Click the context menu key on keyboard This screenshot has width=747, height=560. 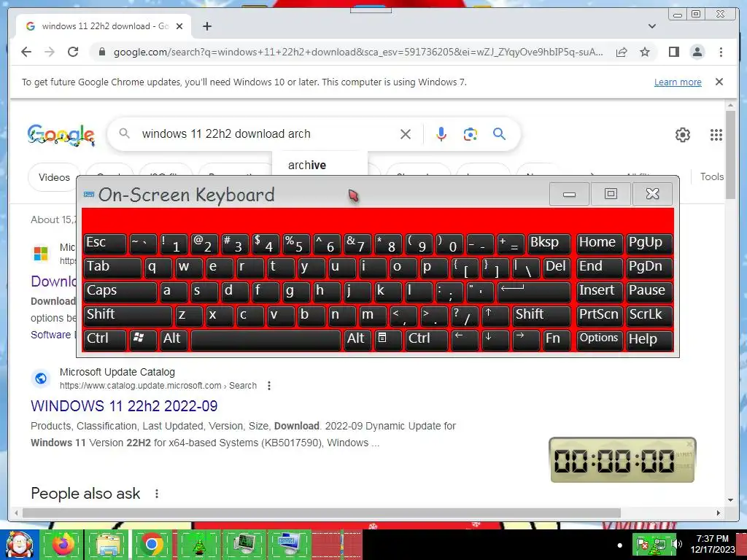(x=388, y=339)
